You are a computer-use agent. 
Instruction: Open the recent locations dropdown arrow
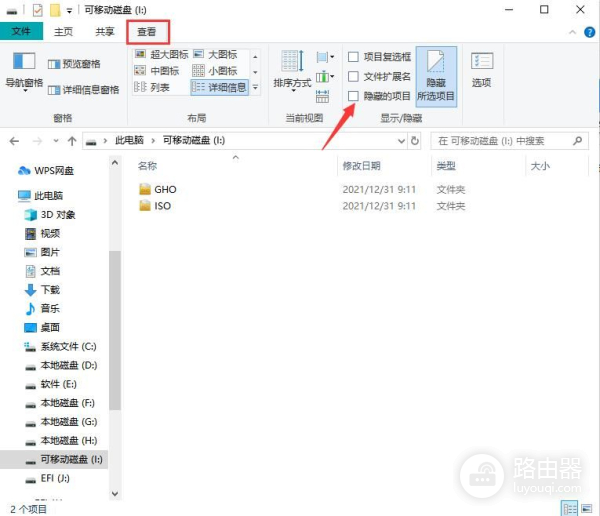(56, 141)
